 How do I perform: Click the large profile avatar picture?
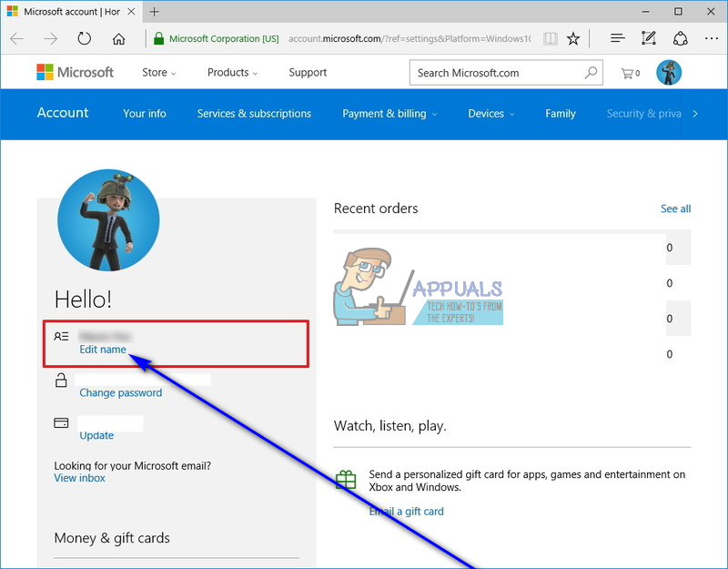tap(108, 219)
